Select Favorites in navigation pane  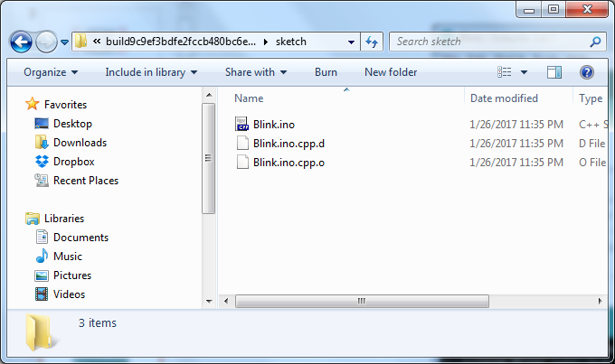click(x=65, y=105)
